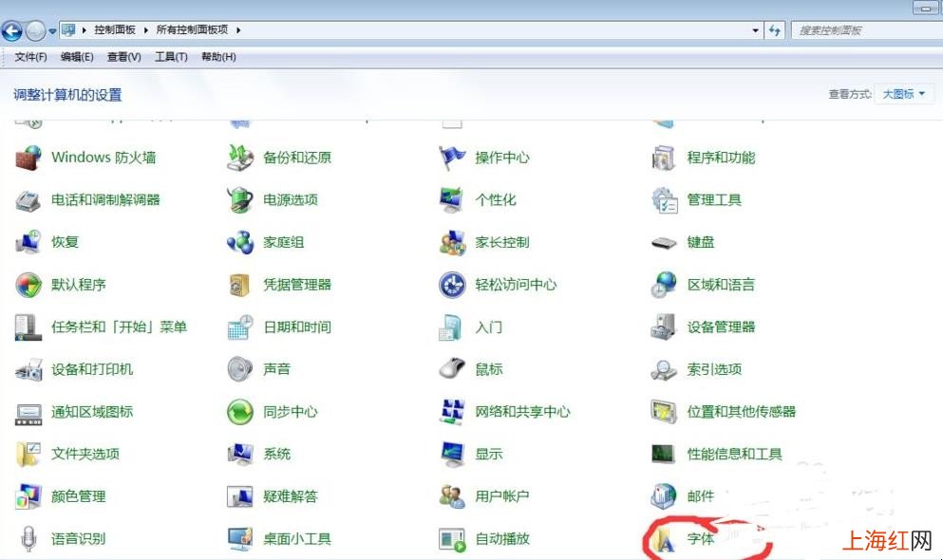Open the 工具(T) menu
Screen dimensions: 943x560
pyautogui.click(x=171, y=57)
